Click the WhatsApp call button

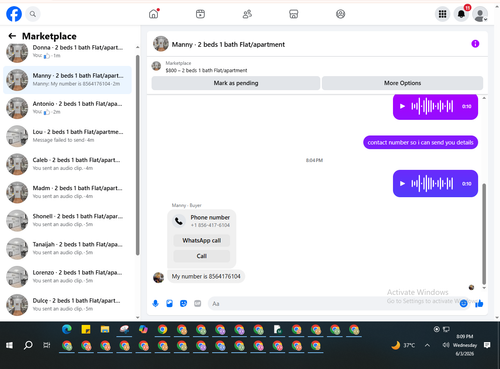click(x=202, y=240)
